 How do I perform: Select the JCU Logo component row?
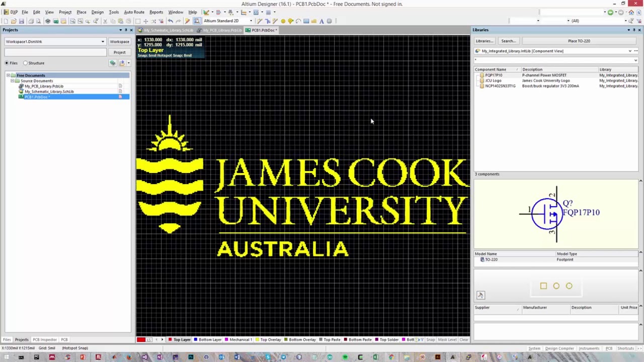556,80
